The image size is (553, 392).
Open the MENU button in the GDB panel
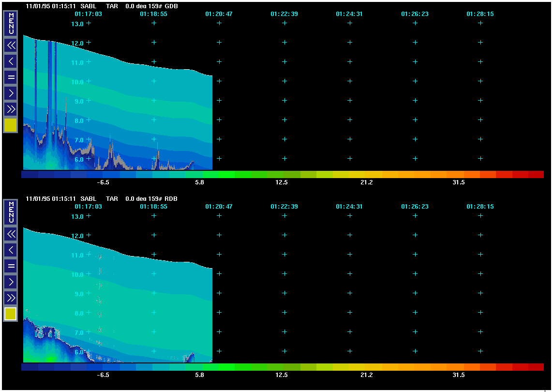tap(11, 23)
